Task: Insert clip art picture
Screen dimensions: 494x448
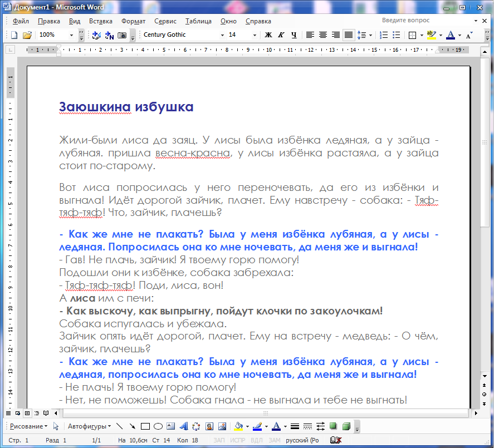Action: point(209,426)
